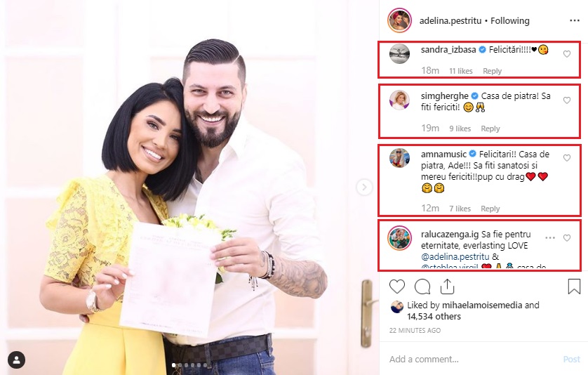Open the comment bubble icon
This screenshot has width=588, height=375.
coord(422,287)
